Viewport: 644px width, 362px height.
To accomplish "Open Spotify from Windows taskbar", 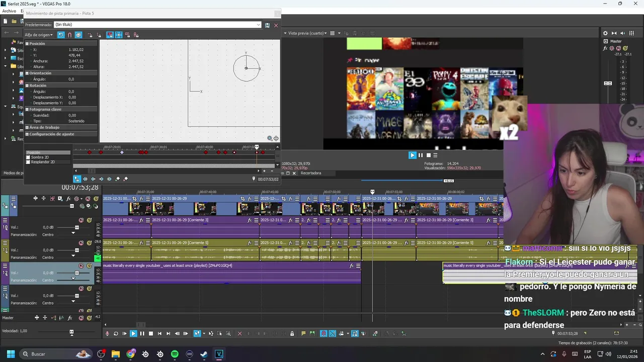I will 175,354.
